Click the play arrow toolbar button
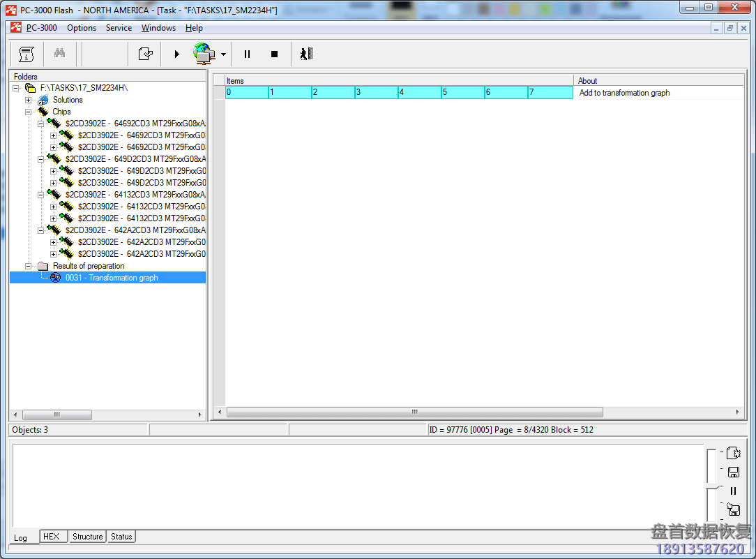 [176, 54]
